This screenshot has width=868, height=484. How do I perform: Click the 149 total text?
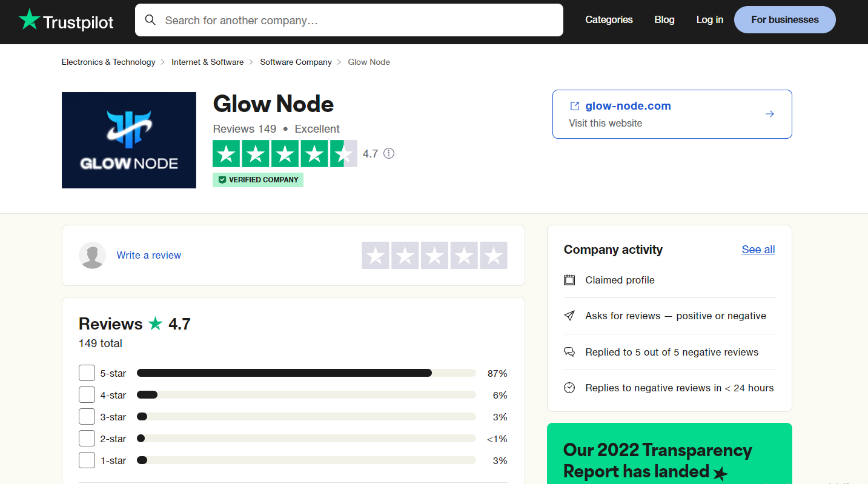[x=101, y=343]
